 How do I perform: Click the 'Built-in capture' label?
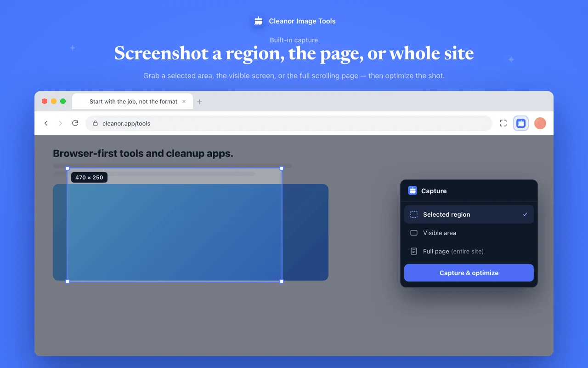coord(294,40)
